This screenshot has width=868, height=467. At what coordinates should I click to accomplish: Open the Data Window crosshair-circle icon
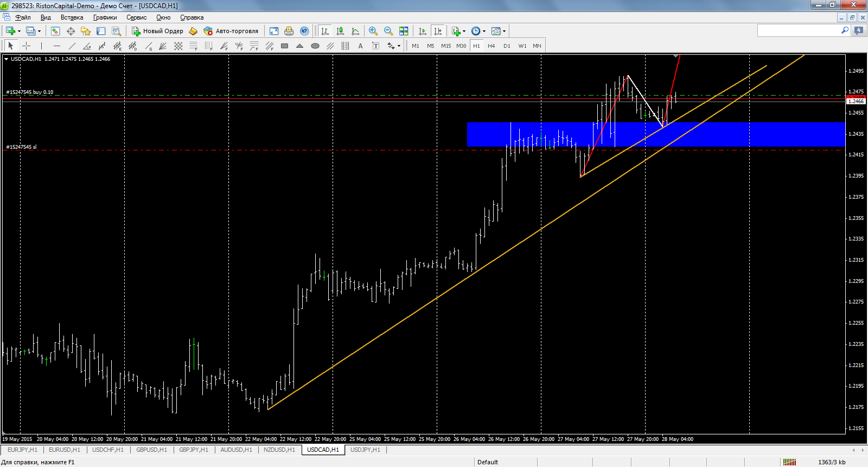tap(71, 31)
